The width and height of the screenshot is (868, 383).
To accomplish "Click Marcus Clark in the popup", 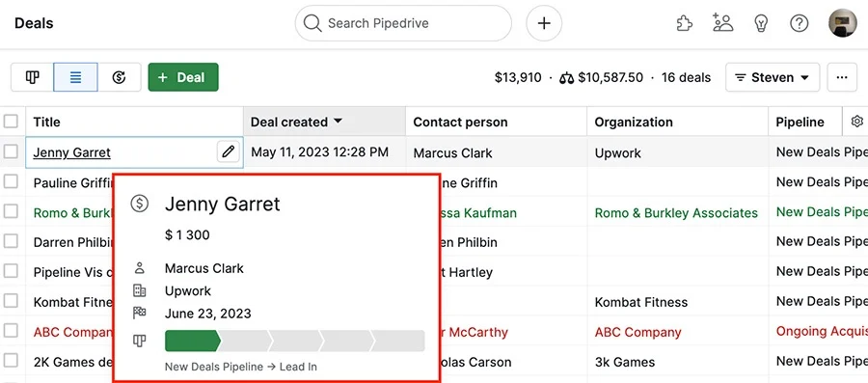I will click(x=204, y=268).
